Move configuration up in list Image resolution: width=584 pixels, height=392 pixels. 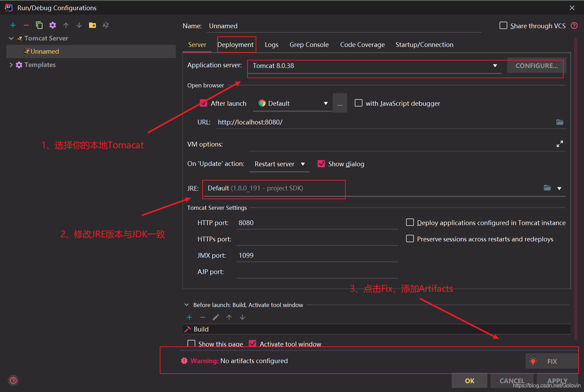click(x=66, y=25)
